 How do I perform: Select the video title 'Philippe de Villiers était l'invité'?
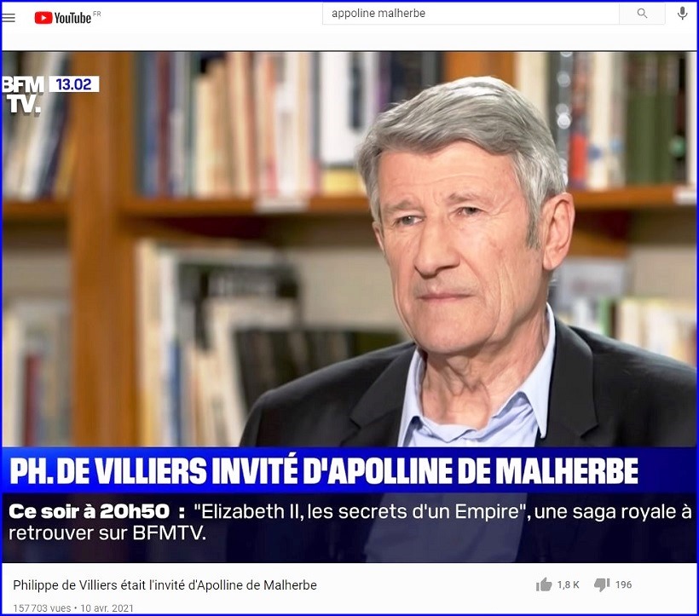pyautogui.click(x=165, y=584)
